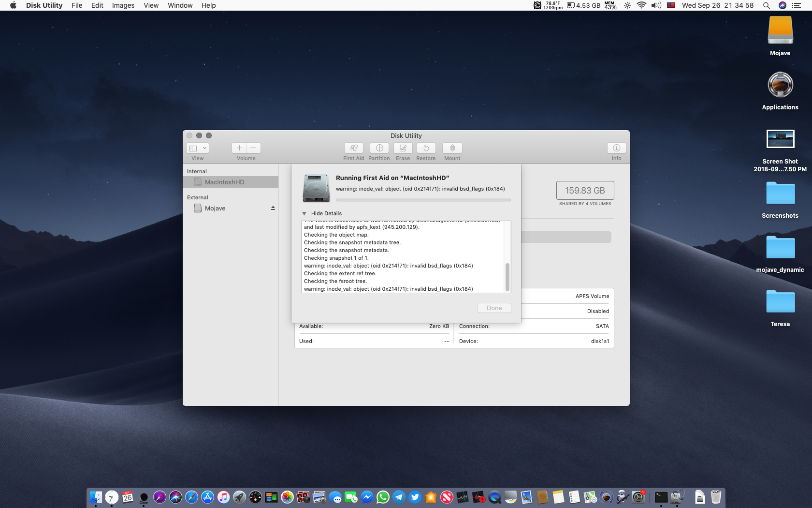Click the Partition toolbar icon
The width and height of the screenshot is (812, 508).
pyautogui.click(x=379, y=148)
